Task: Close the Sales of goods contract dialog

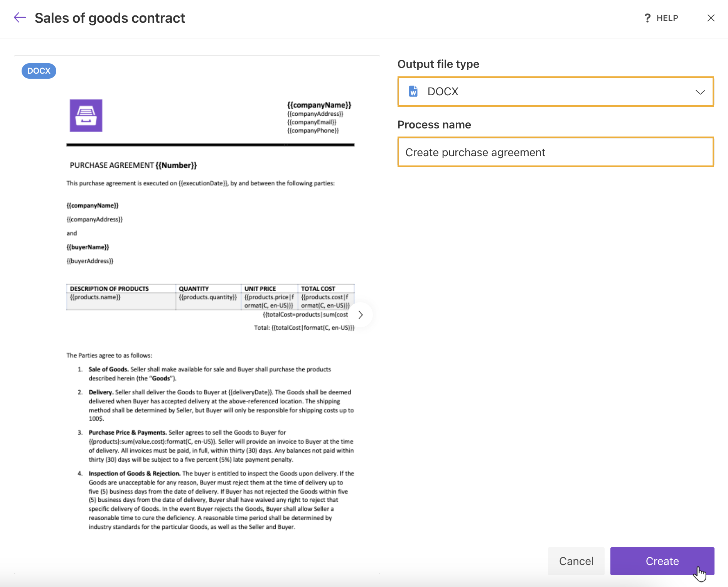Action: pos(711,18)
